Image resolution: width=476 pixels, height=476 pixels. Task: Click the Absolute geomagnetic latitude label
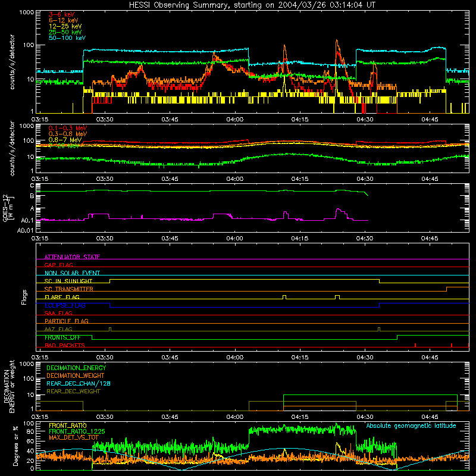pyautogui.click(x=411, y=425)
